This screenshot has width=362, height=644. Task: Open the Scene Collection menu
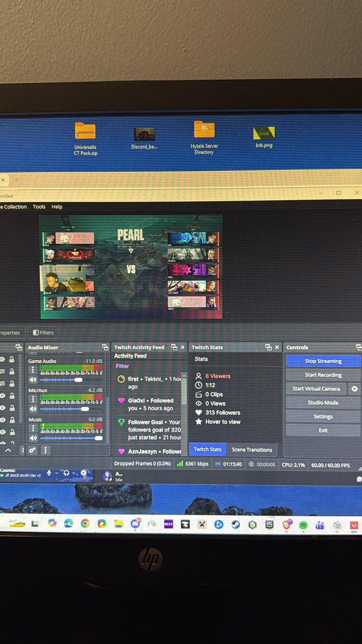click(13, 207)
